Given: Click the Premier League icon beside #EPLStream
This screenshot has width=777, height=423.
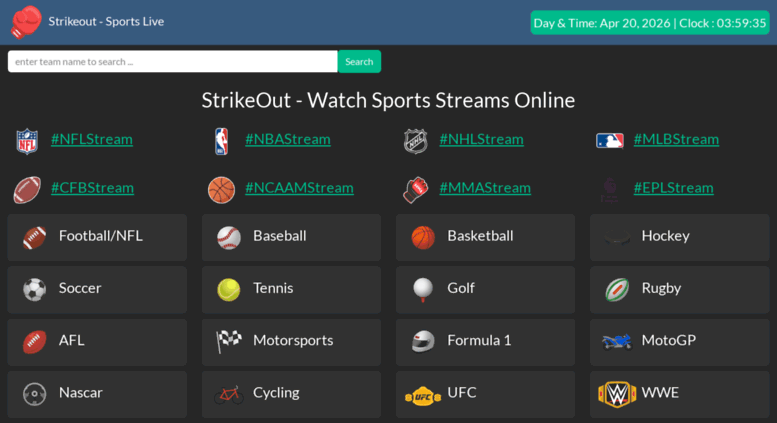Looking at the screenshot, I should pos(610,190).
